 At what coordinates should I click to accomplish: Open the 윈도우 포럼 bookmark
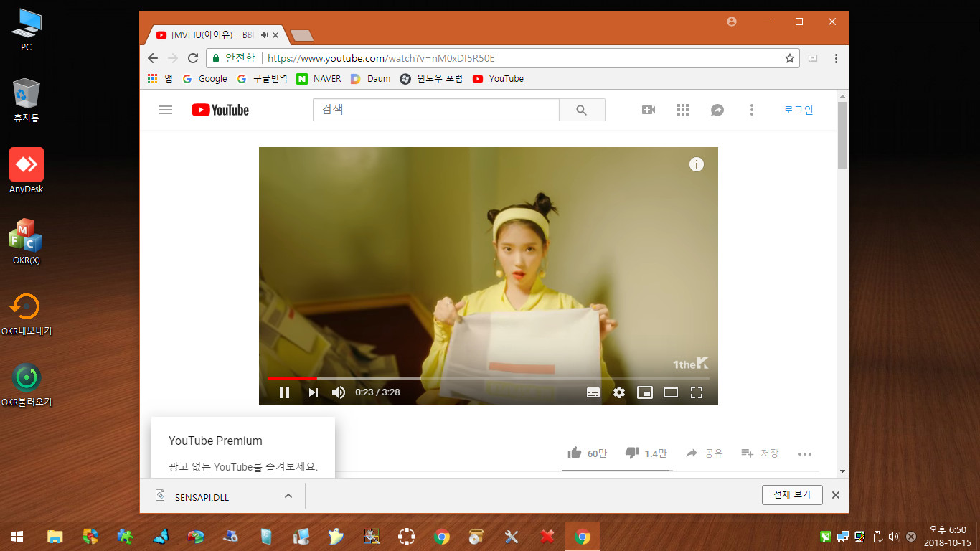pyautogui.click(x=431, y=79)
